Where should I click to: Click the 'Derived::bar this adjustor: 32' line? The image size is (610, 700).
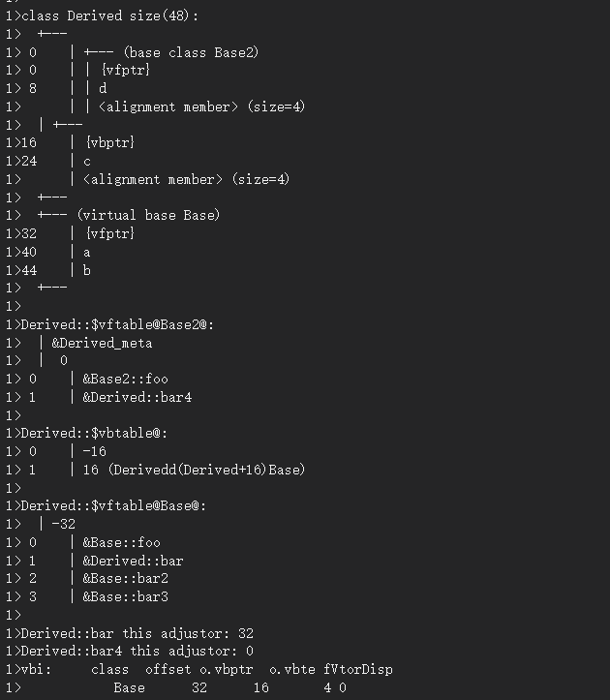coord(137,633)
